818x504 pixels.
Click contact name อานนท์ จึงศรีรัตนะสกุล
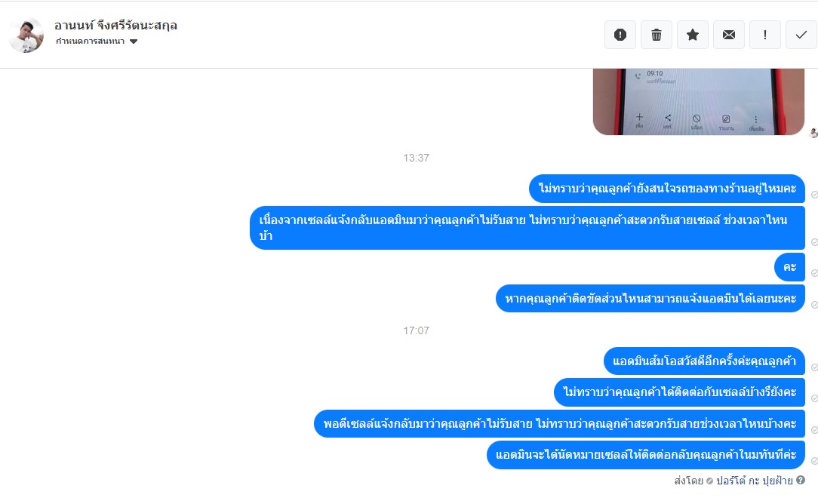[115, 25]
